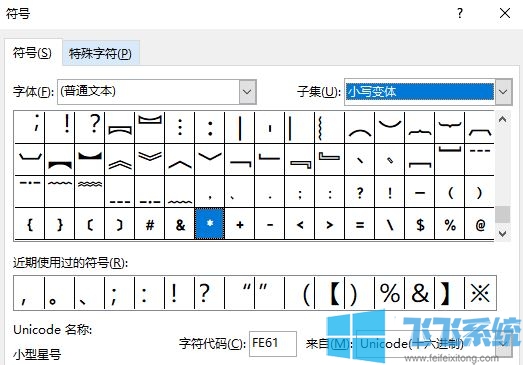The height and width of the screenshot is (365, 523).
Task: Select the small number sign # symbol
Action: (x=149, y=224)
